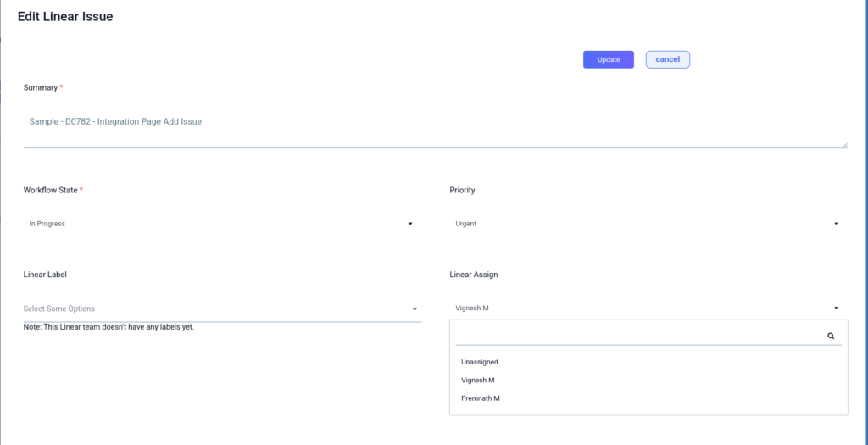Click the Update button
The image size is (868, 445).
click(x=609, y=60)
